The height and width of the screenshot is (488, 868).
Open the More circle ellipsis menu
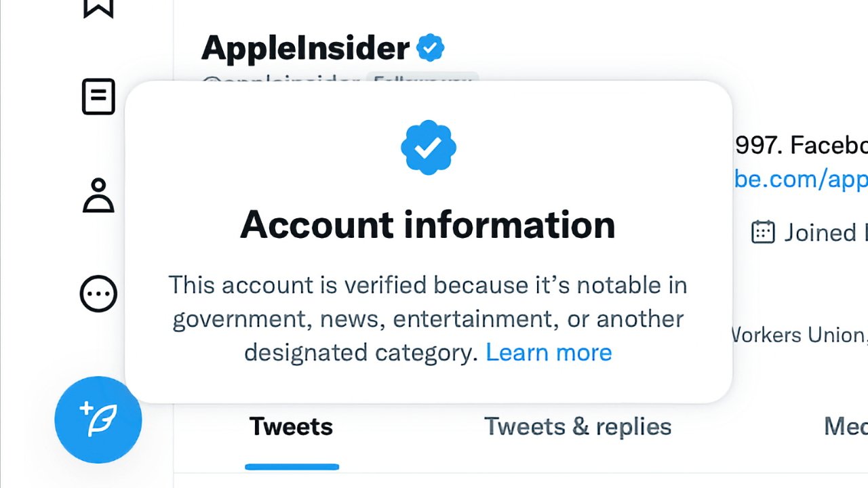pos(98,293)
